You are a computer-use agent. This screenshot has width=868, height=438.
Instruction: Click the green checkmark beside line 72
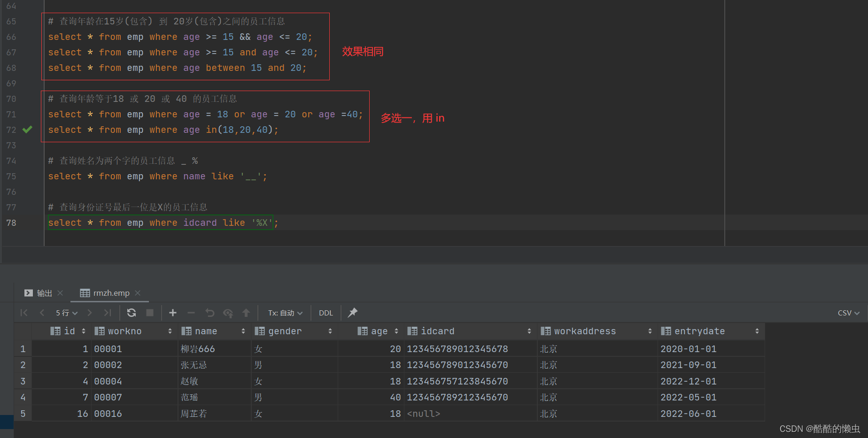(x=28, y=130)
